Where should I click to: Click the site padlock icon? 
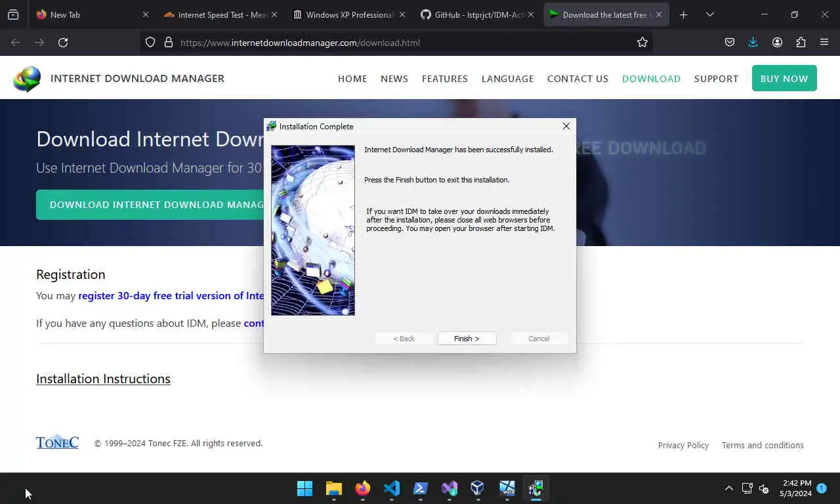(x=169, y=43)
